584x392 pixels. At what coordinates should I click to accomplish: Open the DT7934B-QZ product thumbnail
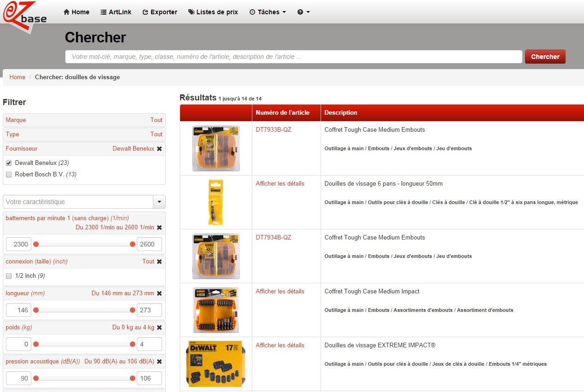coord(216,256)
